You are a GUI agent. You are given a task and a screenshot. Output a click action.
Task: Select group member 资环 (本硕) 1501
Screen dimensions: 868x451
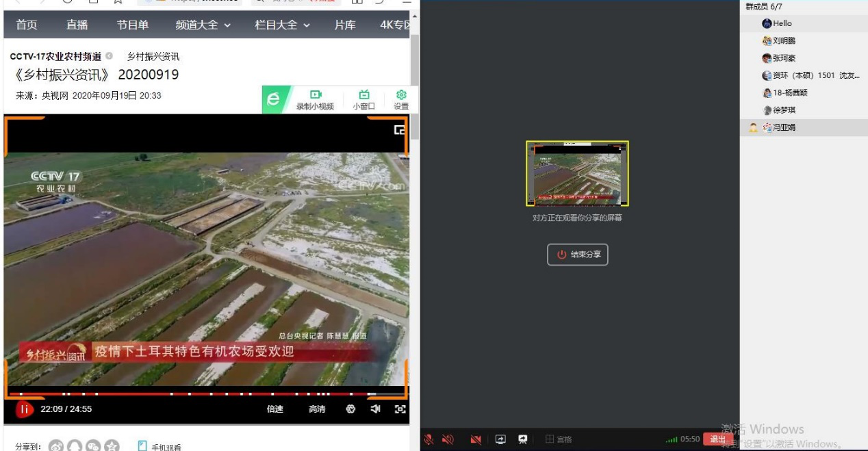coord(804,75)
